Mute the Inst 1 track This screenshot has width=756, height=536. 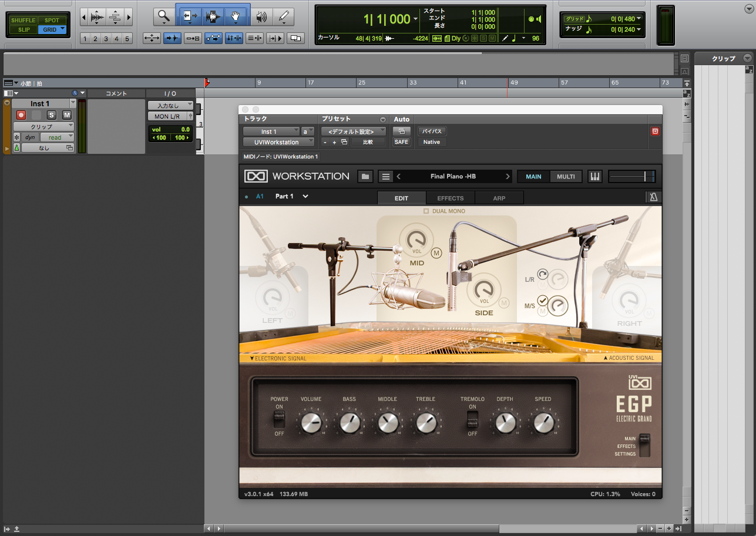[67, 115]
